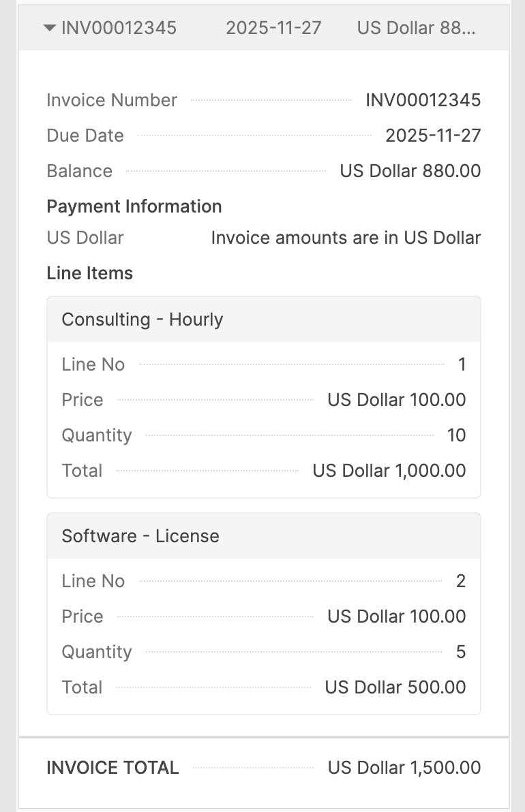Click Consulting line number value 1

tap(462, 364)
